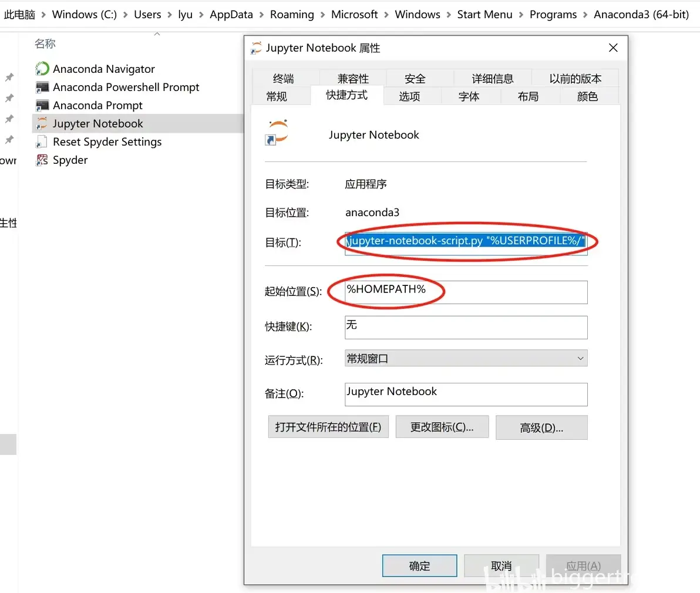Click 此电脑 in the address path

pyautogui.click(x=19, y=14)
